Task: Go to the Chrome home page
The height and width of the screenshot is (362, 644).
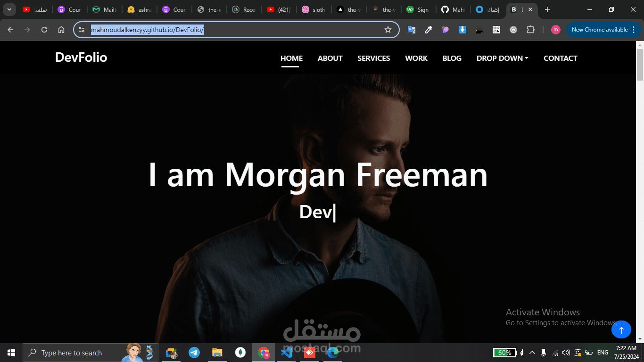Action: tap(61, 30)
